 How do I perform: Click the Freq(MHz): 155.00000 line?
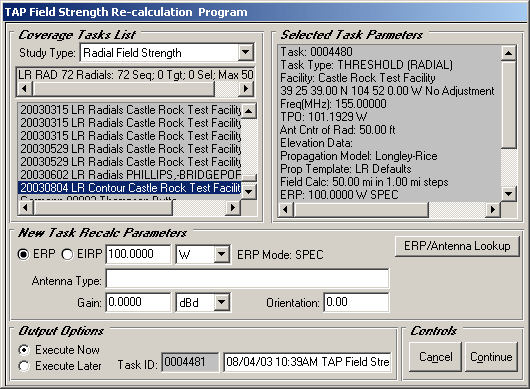(333, 104)
